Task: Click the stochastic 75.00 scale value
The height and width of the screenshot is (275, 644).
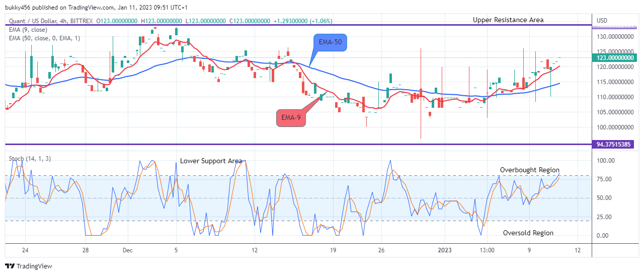Action: point(604,179)
